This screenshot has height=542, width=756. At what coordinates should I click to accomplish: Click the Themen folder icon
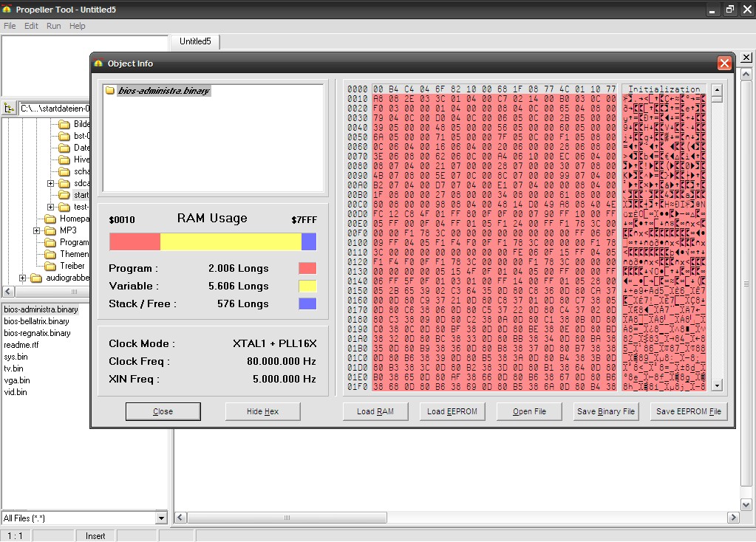pos(50,254)
